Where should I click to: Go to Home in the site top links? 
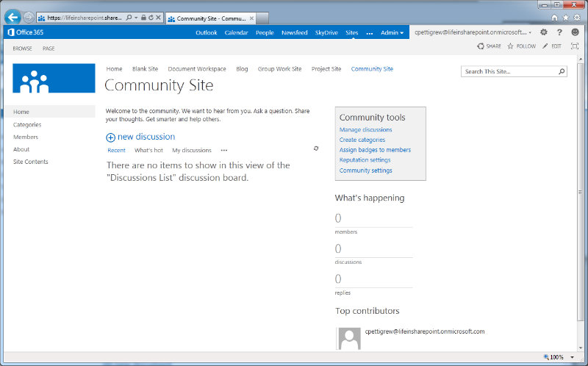click(x=114, y=69)
